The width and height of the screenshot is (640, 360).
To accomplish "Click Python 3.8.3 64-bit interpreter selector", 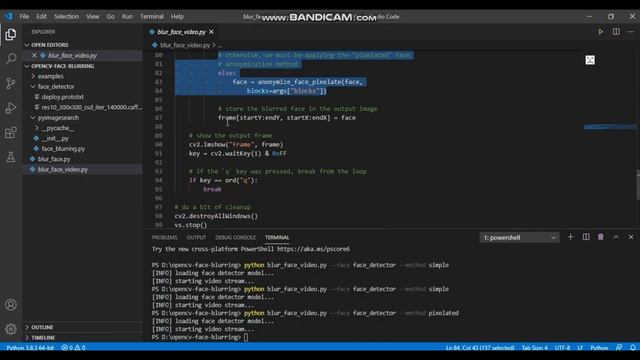I will [30, 348].
